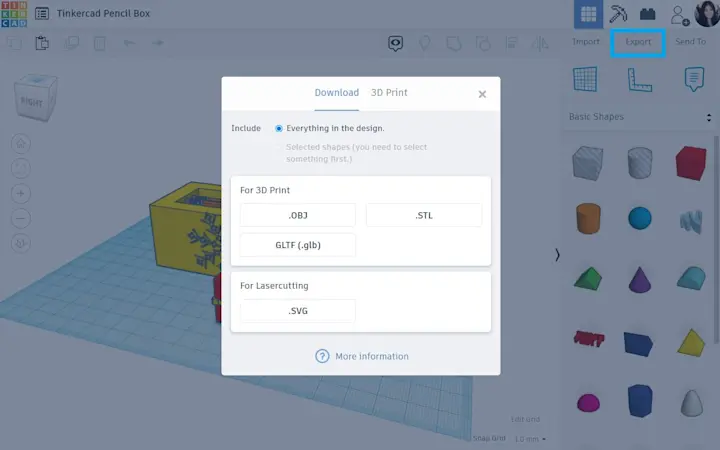Screen dimensions: 720x450
Task: Export as .SVG for lasercutting
Action: 298,311
